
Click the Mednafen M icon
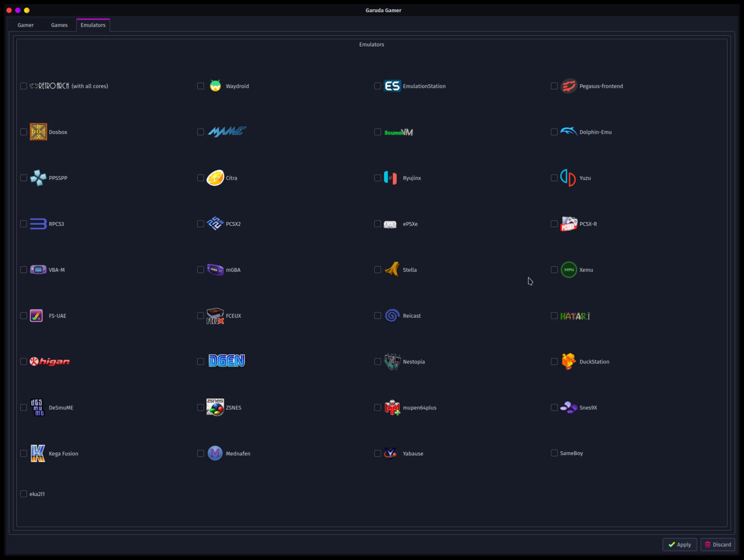tap(215, 453)
